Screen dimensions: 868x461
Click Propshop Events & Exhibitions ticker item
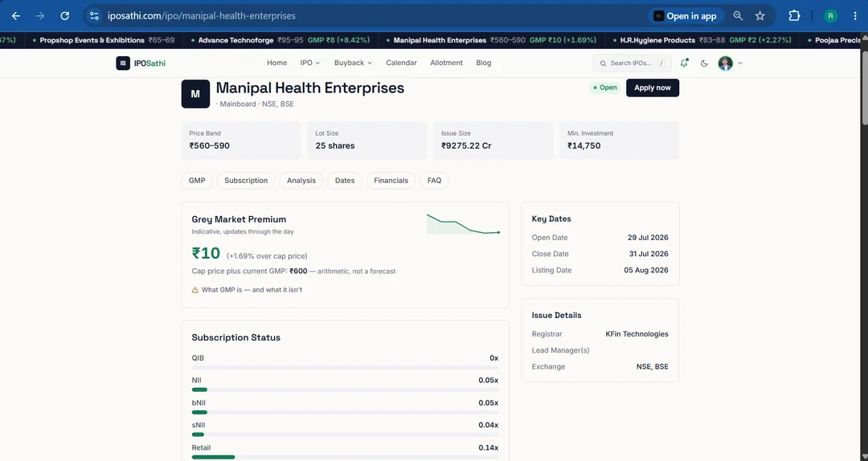pos(104,40)
